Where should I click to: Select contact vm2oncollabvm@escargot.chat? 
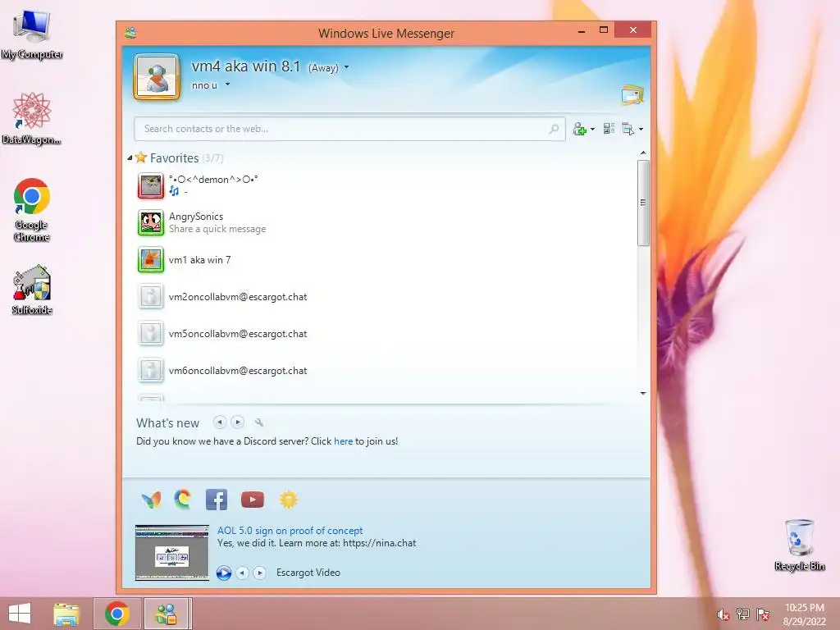tap(238, 297)
